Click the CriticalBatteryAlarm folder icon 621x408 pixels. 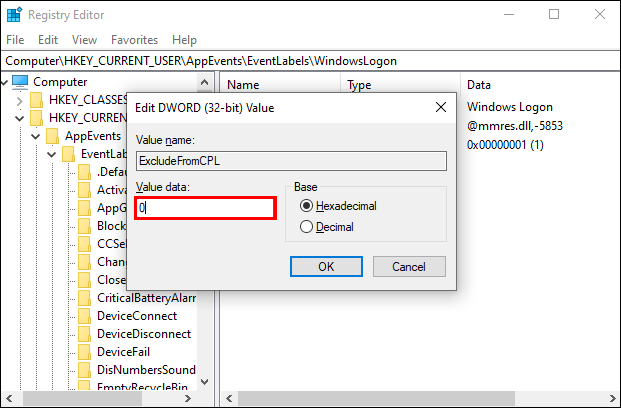point(85,298)
